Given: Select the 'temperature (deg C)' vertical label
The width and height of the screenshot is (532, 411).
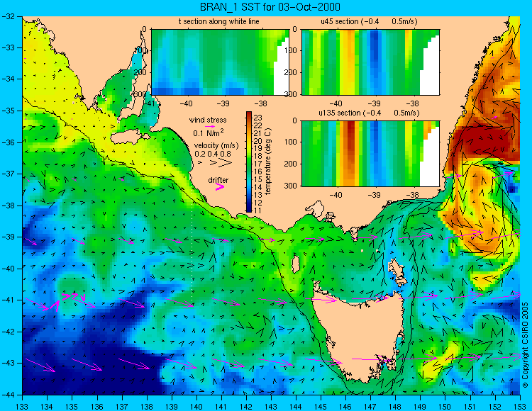Looking at the screenshot, I should (268, 162).
